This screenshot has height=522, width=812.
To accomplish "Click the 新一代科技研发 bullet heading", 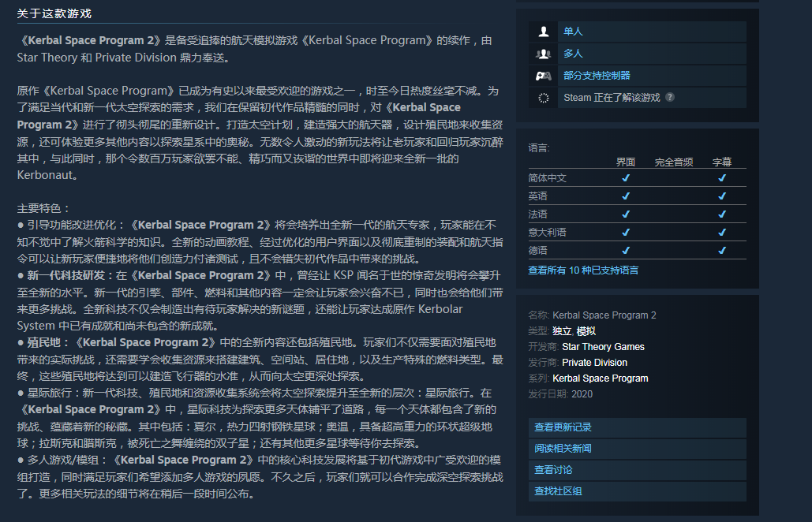I will click(65, 275).
